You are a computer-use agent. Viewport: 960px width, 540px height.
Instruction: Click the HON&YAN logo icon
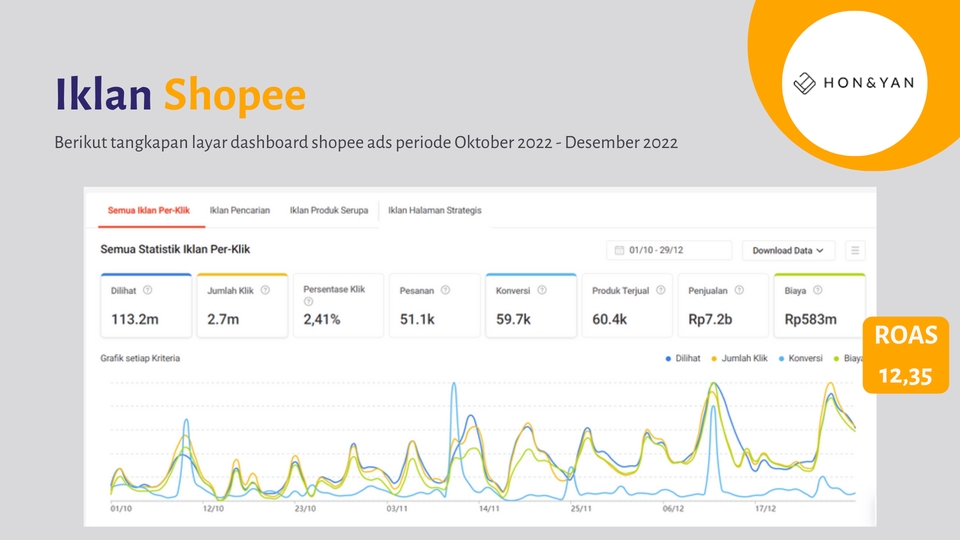804,83
